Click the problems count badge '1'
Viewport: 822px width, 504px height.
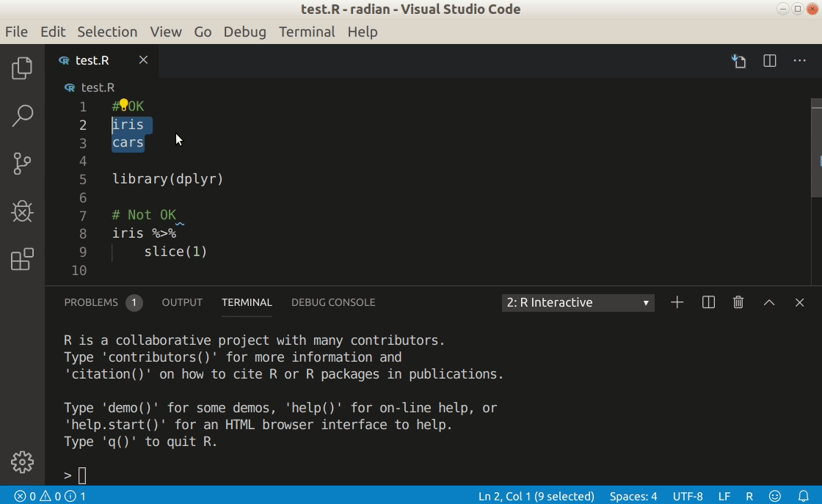pos(134,302)
